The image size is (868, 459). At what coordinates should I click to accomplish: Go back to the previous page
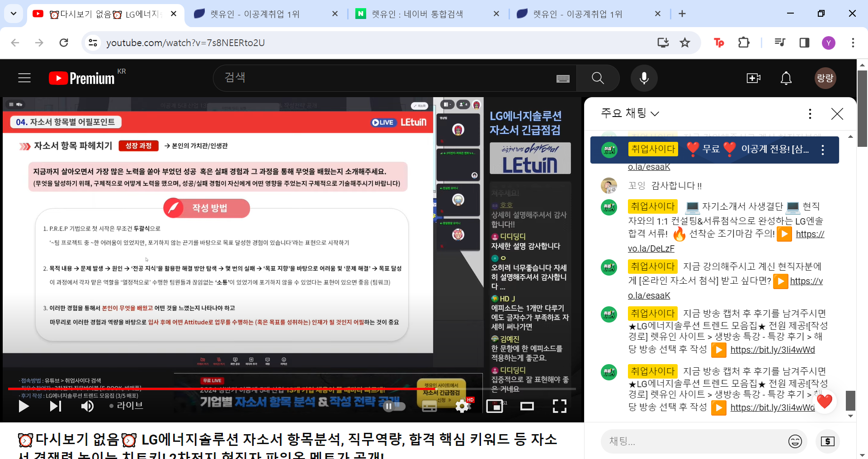(15, 42)
